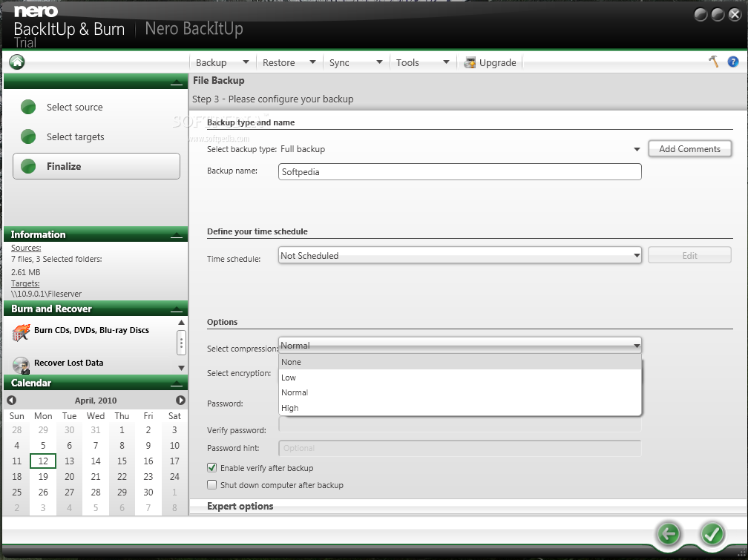Go to next month in calendar

[180, 401]
